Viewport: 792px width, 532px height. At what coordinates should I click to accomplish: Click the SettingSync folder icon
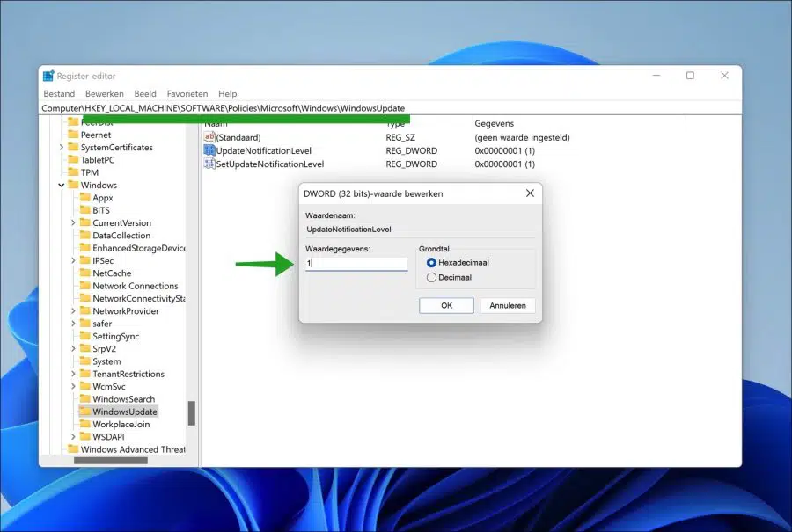click(x=84, y=336)
